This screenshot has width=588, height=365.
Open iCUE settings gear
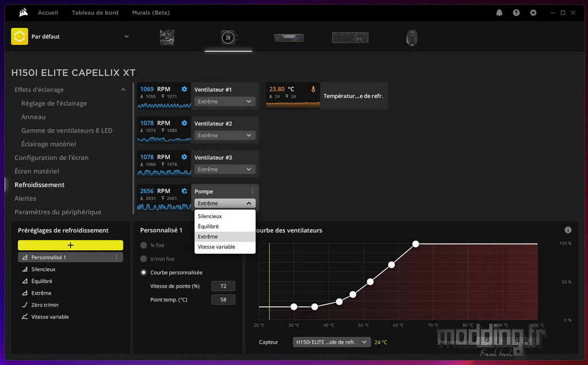coord(533,13)
